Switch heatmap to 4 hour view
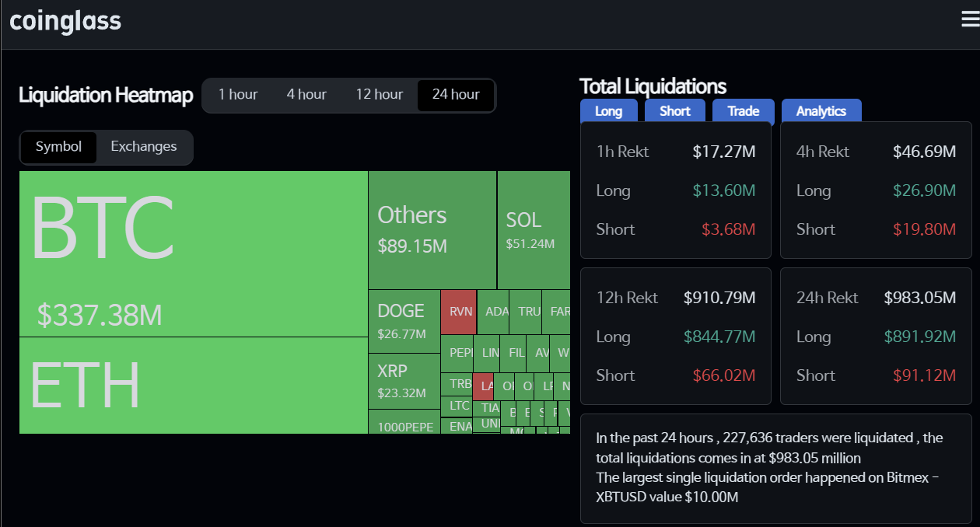This screenshot has width=980, height=527. click(x=306, y=95)
